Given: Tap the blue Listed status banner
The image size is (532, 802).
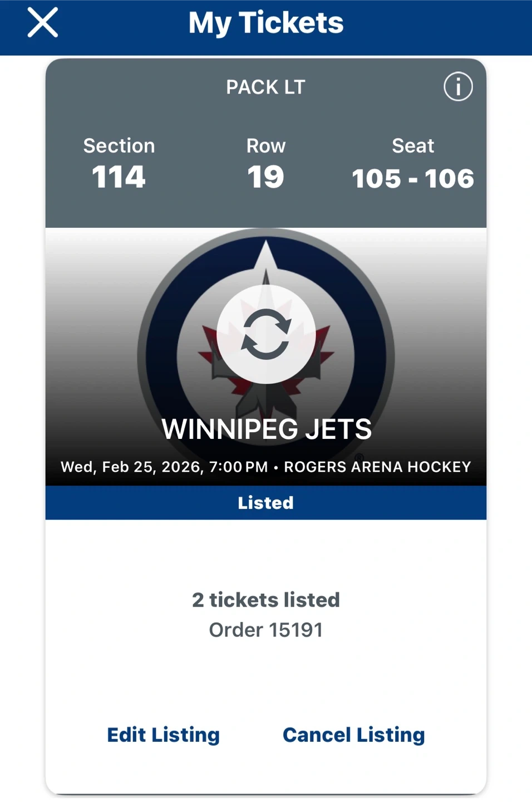Looking at the screenshot, I should [x=266, y=502].
